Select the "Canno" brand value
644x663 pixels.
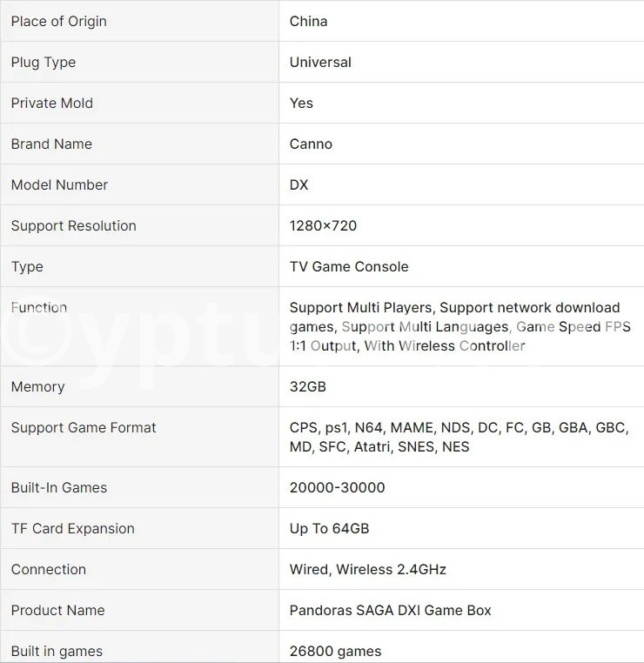pos(311,144)
